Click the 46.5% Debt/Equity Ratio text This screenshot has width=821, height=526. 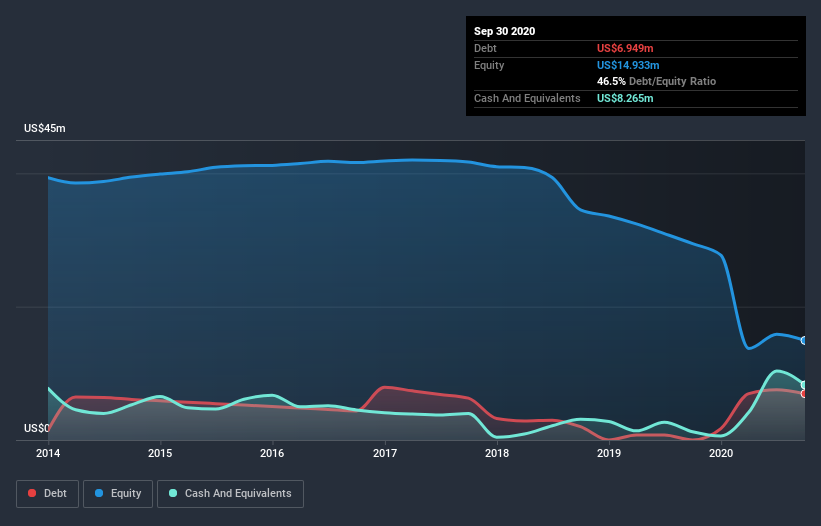click(x=657, y=81)
